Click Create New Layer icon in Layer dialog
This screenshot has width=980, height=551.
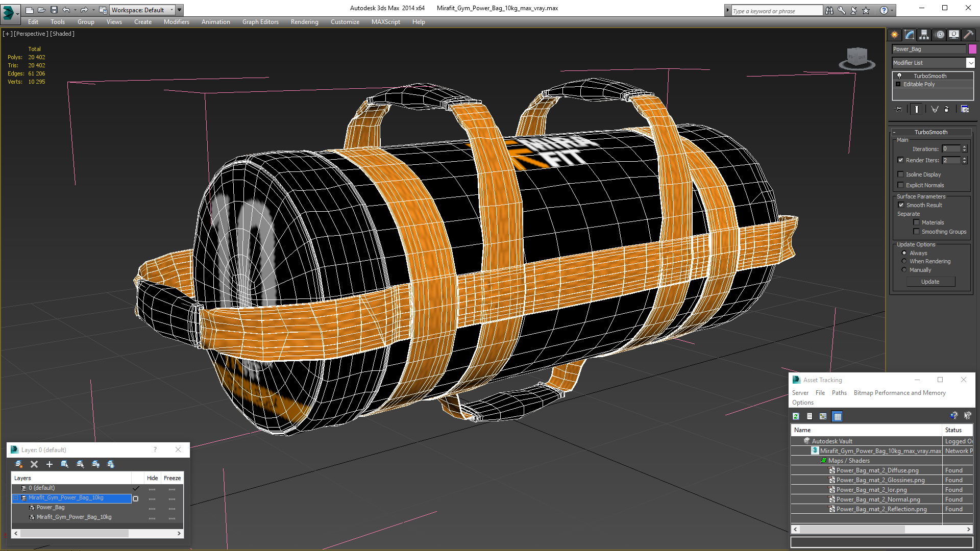(x=19, y=464)
